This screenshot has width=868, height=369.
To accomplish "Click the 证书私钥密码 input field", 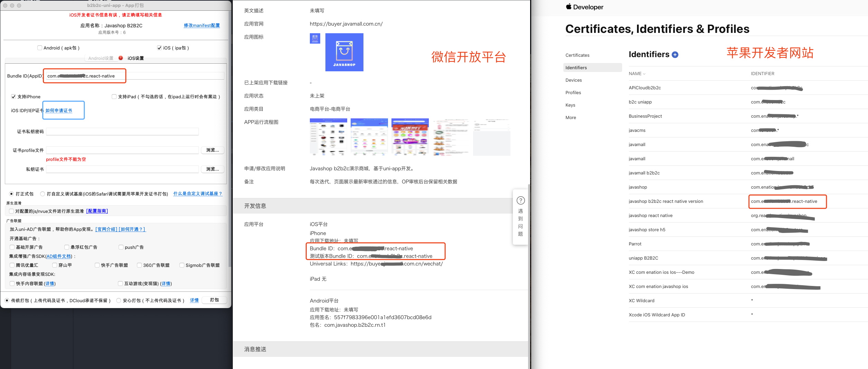I will click(x=122, y=132).
